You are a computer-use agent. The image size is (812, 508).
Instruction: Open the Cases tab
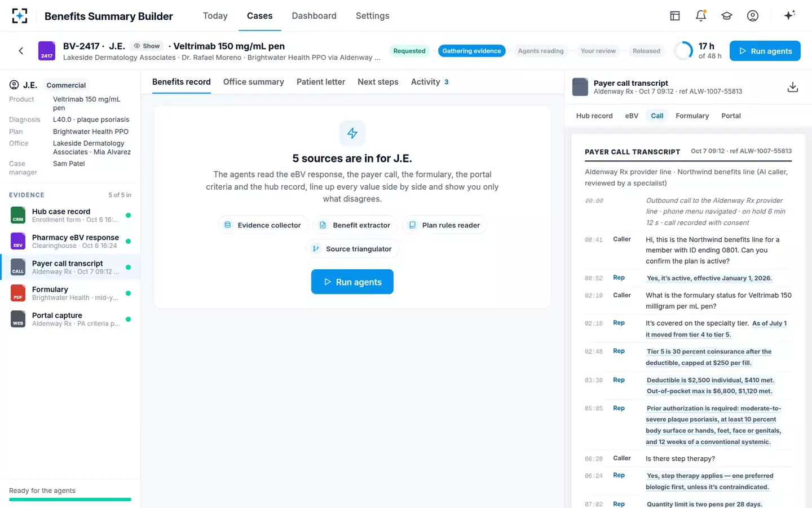[x=260, y=16]
